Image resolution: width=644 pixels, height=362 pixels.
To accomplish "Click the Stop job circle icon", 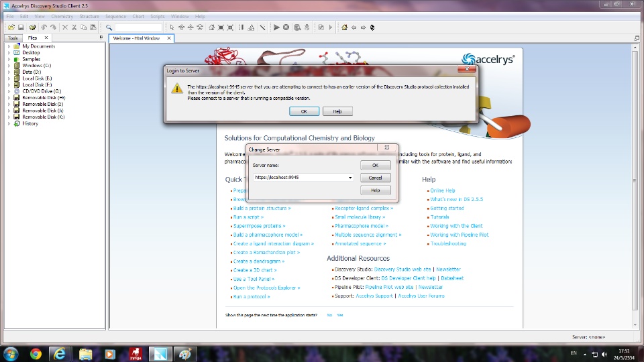I will pyautogui.click(x=286, y=27).
